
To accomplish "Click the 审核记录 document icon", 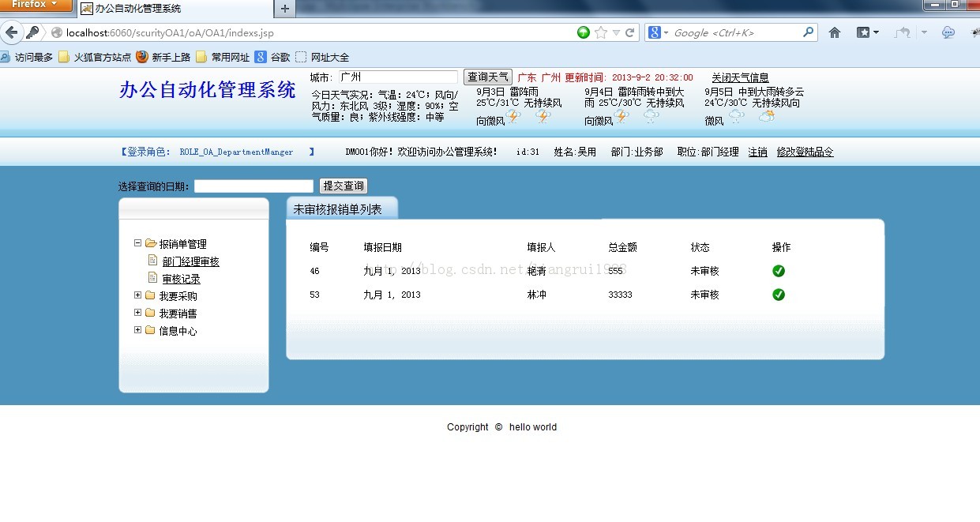I will 152,277.
